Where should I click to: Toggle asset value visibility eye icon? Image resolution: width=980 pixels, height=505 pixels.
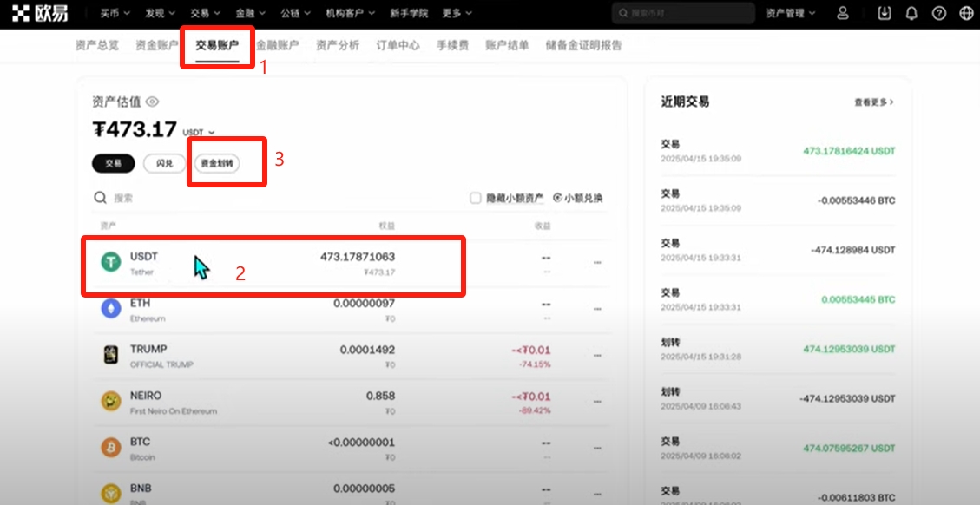[x=152, y=102]
